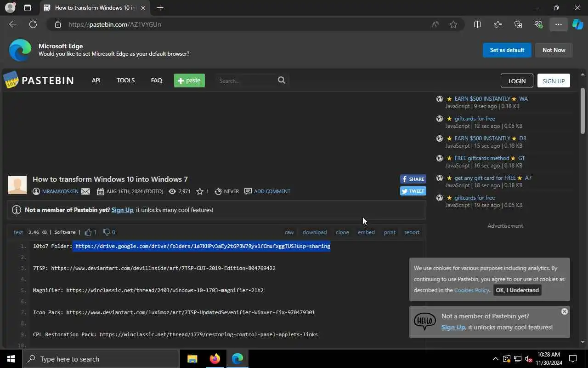This screenshot has height=368, width=588.
Task: Click the search magnifier icon
Action: tap(282, 80)
